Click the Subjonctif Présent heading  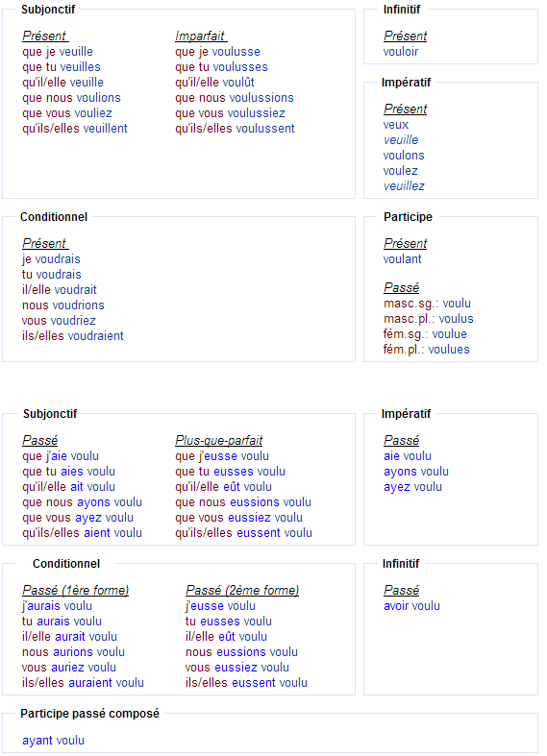point(45,37)
